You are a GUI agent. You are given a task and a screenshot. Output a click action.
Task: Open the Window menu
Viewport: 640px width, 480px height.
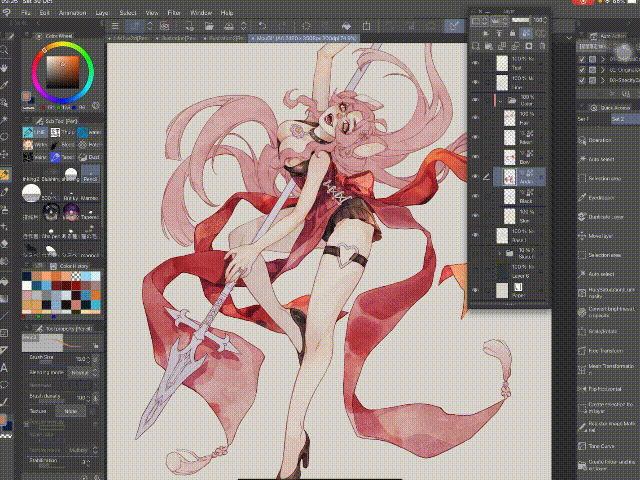pyautogui.click(x=201, y=13)
